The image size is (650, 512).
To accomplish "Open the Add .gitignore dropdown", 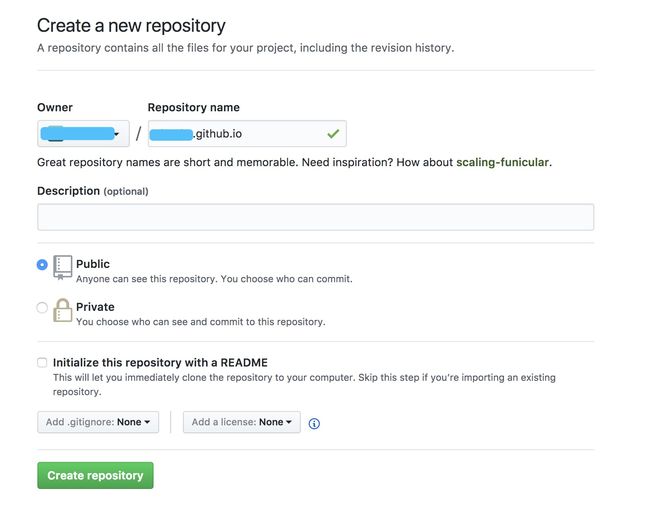I will coord(98,422).
